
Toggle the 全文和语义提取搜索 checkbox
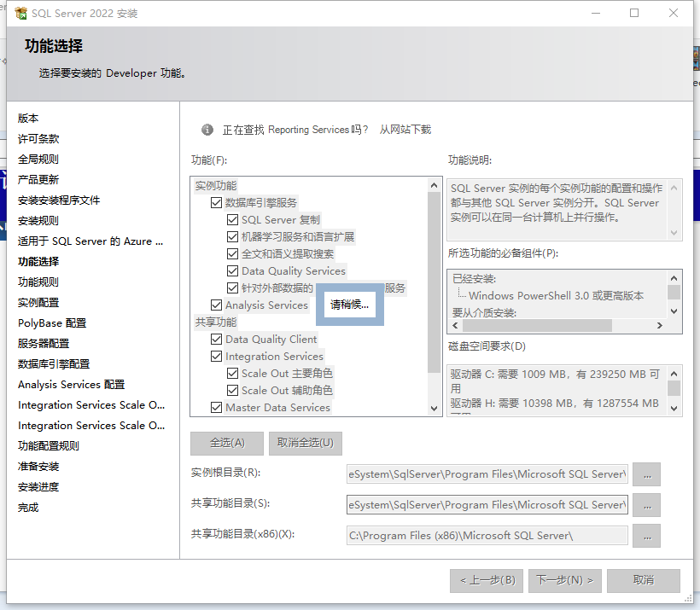232,254
